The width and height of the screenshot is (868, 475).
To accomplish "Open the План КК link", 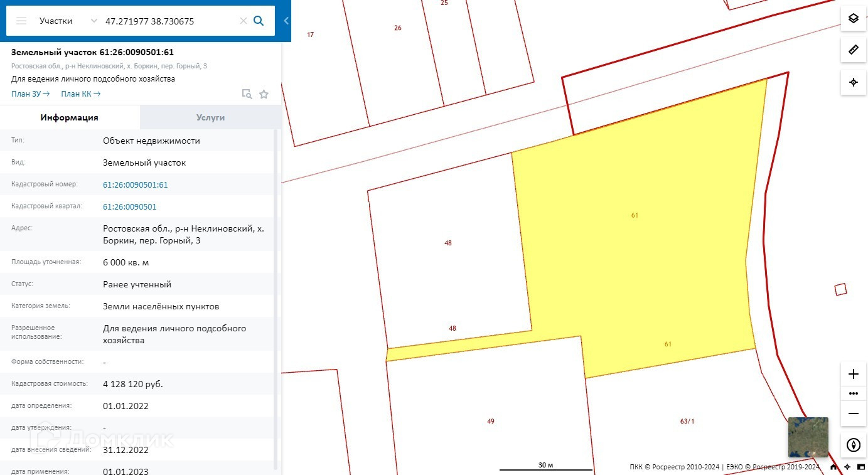I will 81,94.
